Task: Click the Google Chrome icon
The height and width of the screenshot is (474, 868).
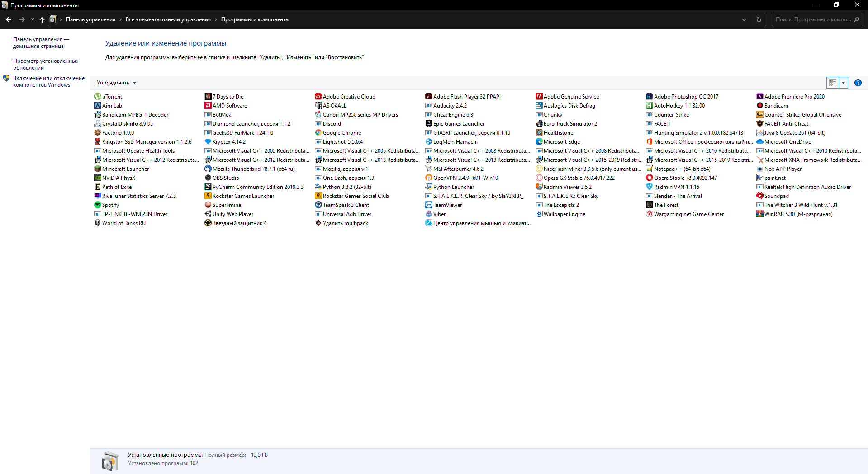Action: [x=318, y=132]
